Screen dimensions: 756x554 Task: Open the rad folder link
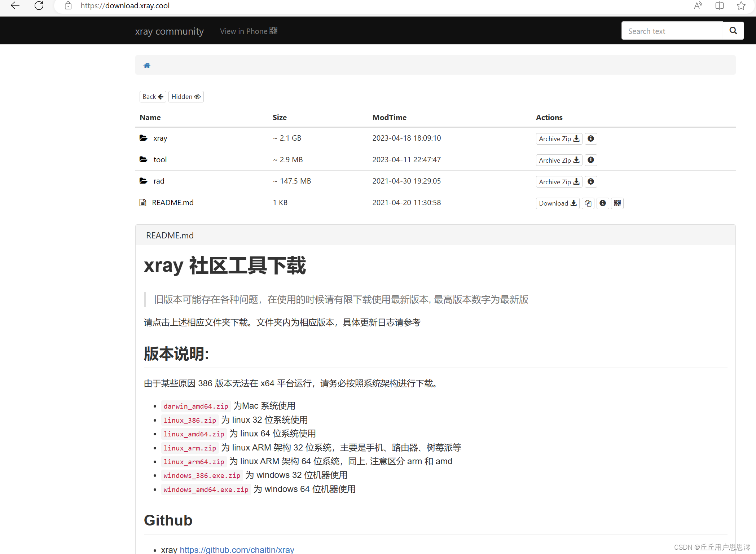click(159, 181)
